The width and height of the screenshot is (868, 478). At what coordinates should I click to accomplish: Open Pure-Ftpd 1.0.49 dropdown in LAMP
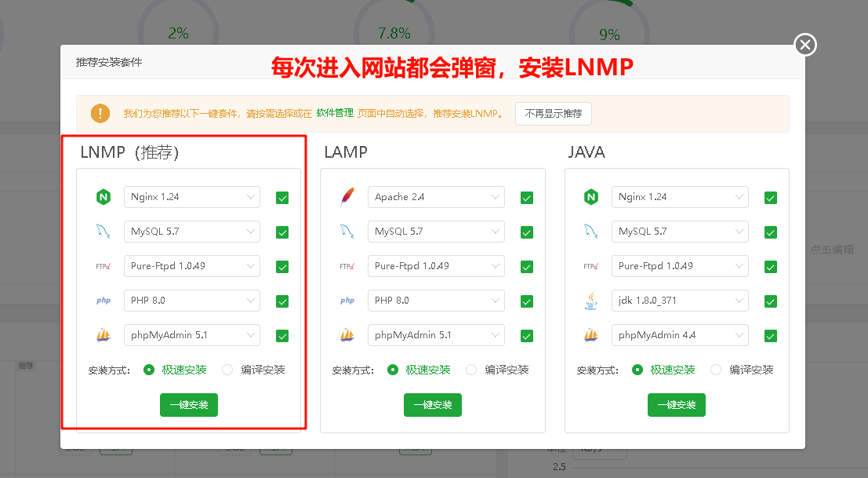tap(436, 266)
